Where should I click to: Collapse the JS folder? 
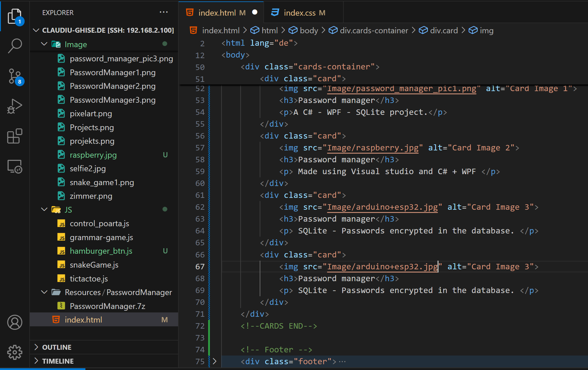[x=44, y=209]
